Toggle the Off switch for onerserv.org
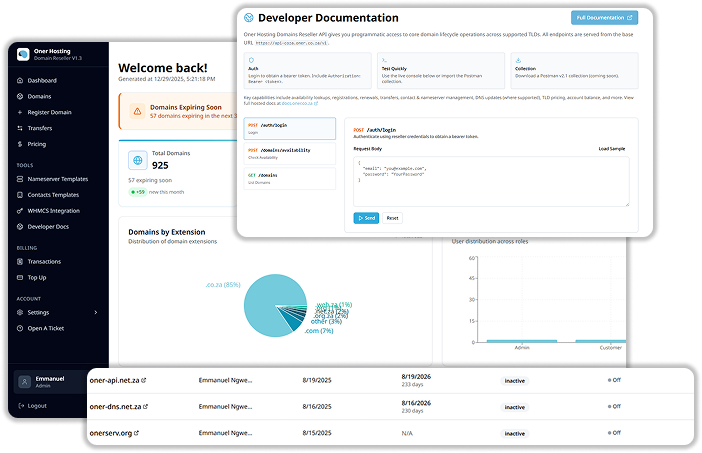The width and height of the screenshot is (702, 453). [x=612, y=433]
